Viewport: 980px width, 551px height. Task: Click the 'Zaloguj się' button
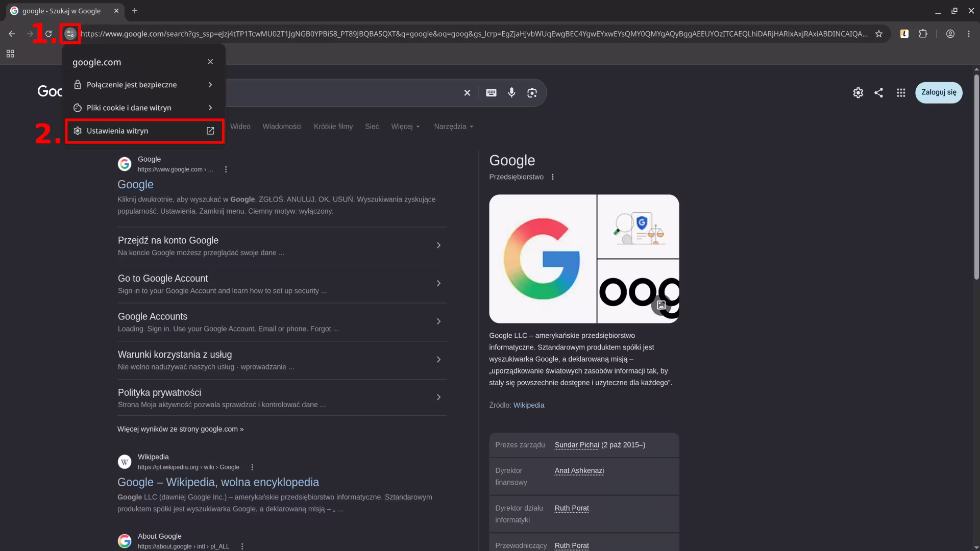939,93
